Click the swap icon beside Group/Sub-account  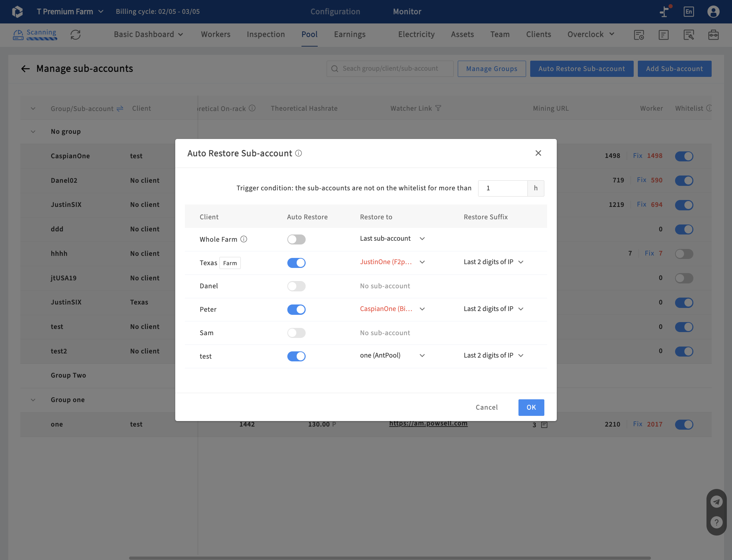tap(120, 109)
